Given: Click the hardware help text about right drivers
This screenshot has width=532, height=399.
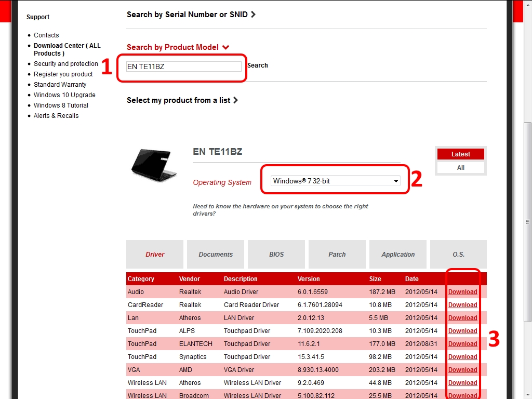Looking at the screenshot, I should (x=280, y=210).
